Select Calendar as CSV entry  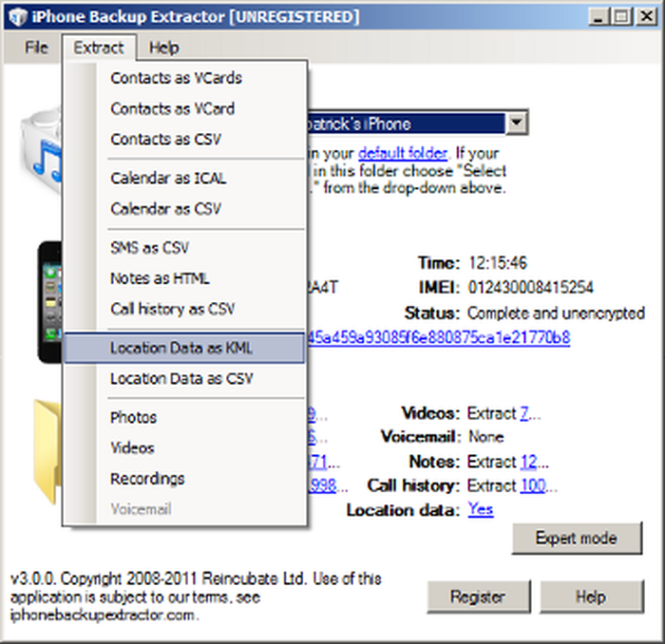point(184,209)
